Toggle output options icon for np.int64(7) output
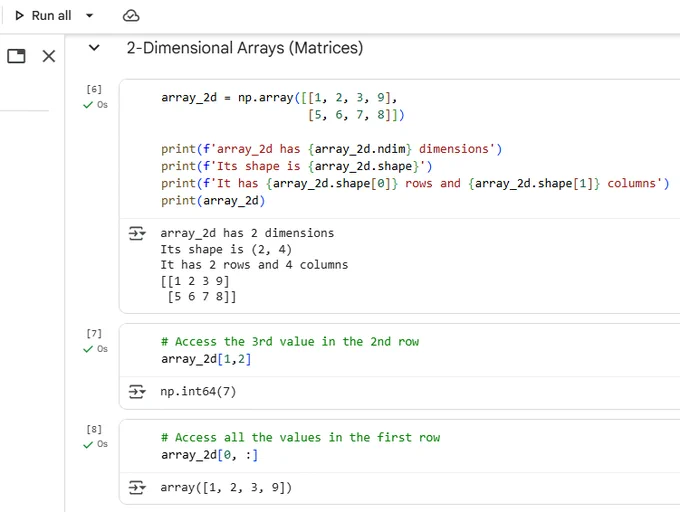Screen dimensions: 680x512 (137, 391)
